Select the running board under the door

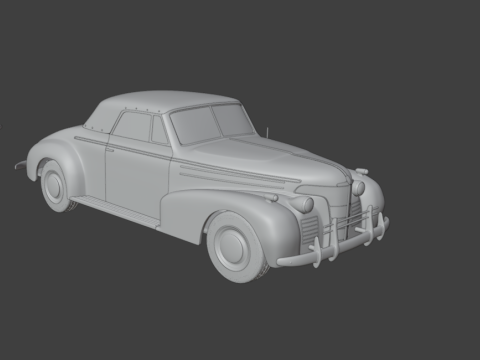click(115, 212)
